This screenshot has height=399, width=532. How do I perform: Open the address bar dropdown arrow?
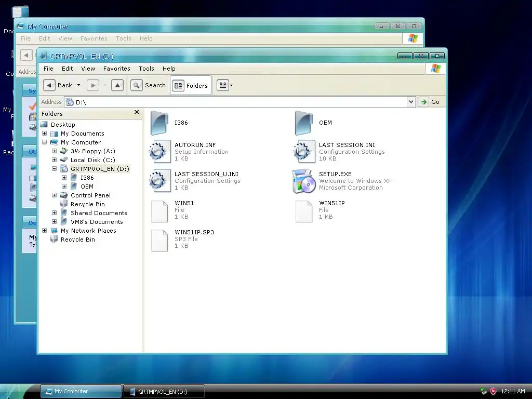[x=411, y=102]
